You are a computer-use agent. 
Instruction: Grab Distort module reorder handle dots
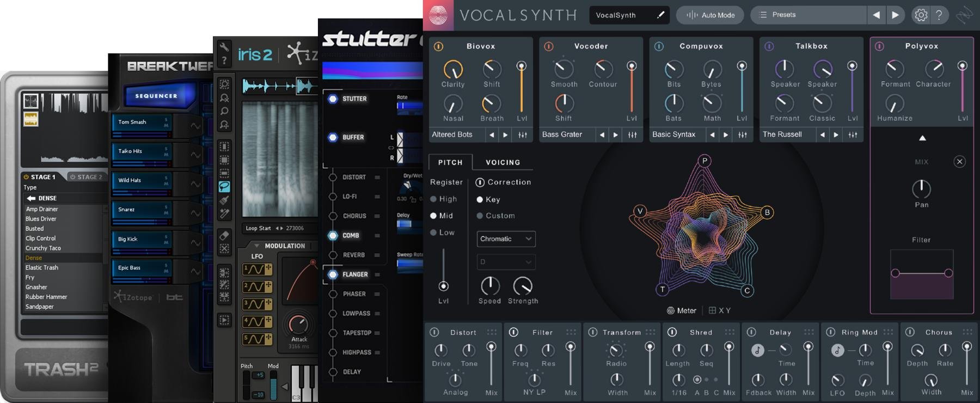[492, 332]
